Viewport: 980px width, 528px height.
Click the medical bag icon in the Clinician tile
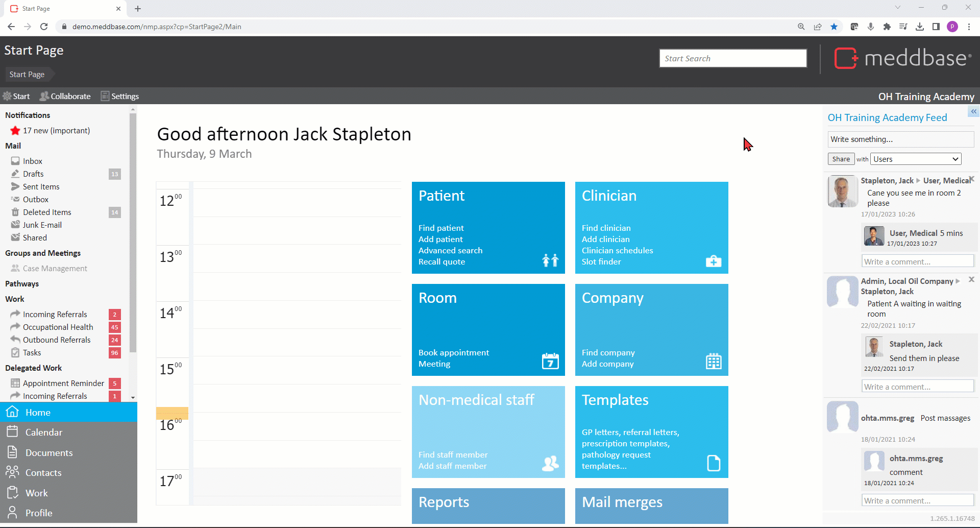click(713, 261)
